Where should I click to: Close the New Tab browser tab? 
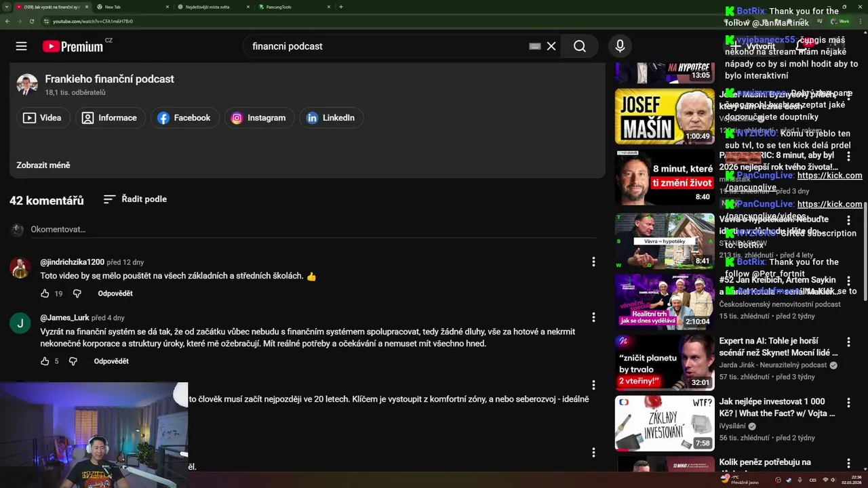(x=167, y=7)
